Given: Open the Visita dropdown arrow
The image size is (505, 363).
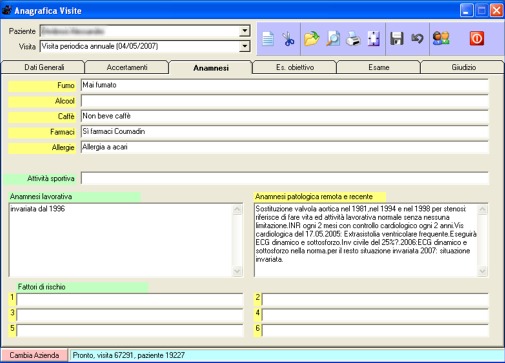Looking at the screenshot, I should [244, 46].
